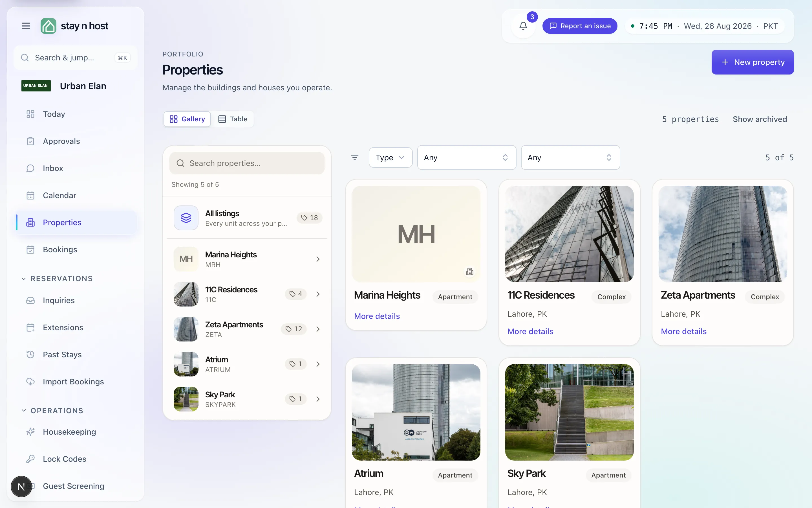Click the Inquiries tray icon
This screenshot has width=812, height=508.
[30, 300]
